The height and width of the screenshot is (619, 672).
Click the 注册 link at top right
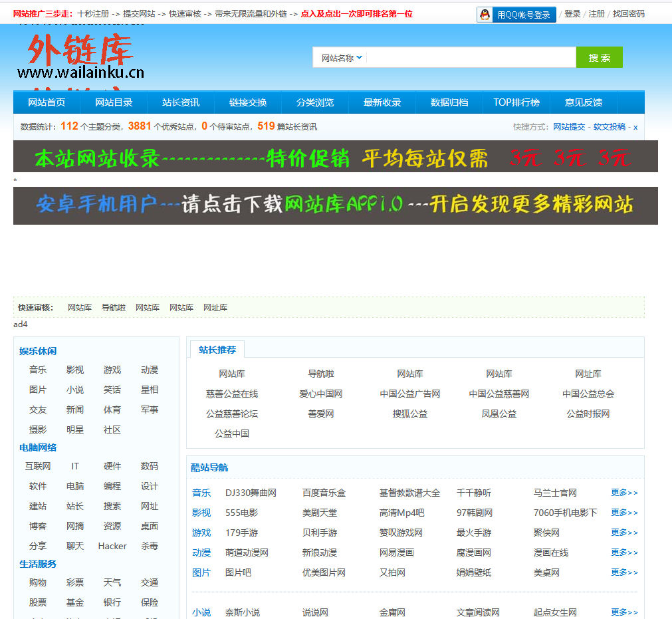click(596, 14)
